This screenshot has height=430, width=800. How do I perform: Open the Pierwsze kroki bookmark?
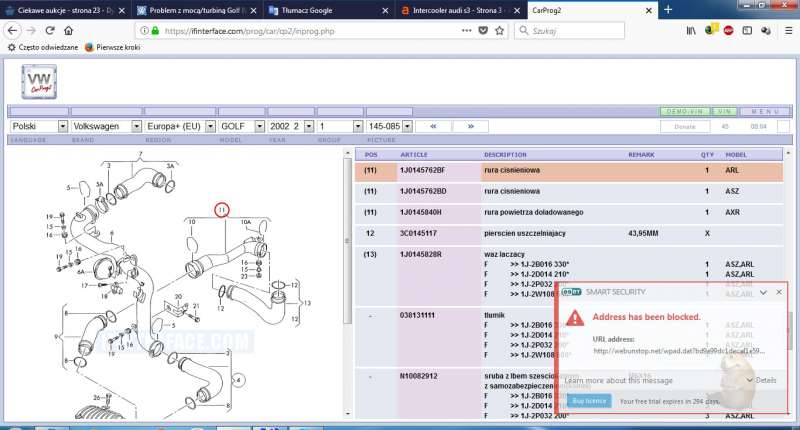click(x=112, y=47)
